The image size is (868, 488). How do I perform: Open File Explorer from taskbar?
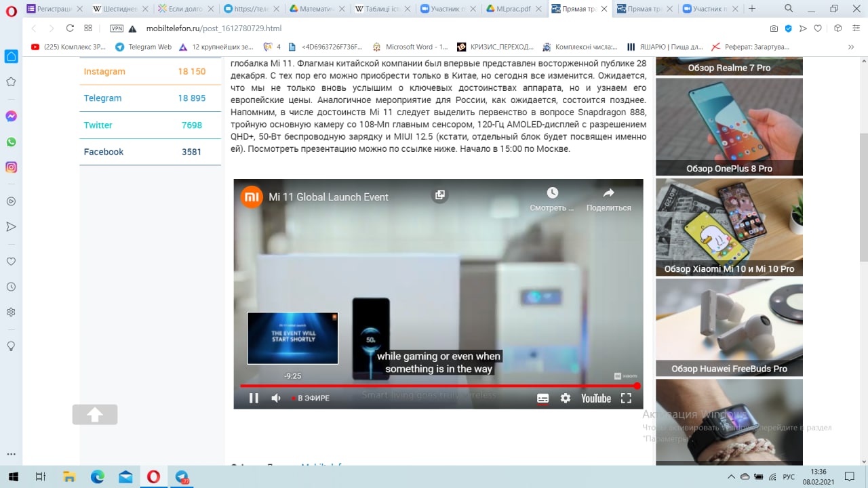click(68, 476)
